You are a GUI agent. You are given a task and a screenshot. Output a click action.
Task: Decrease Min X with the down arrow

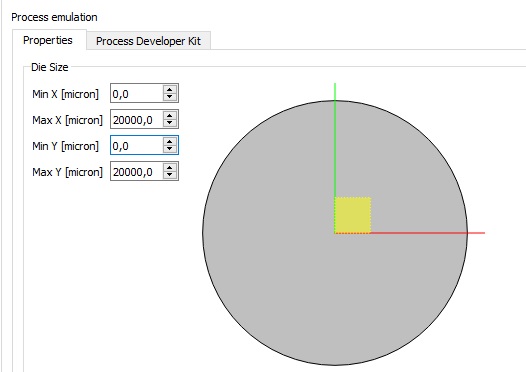(x=170, y=97)
